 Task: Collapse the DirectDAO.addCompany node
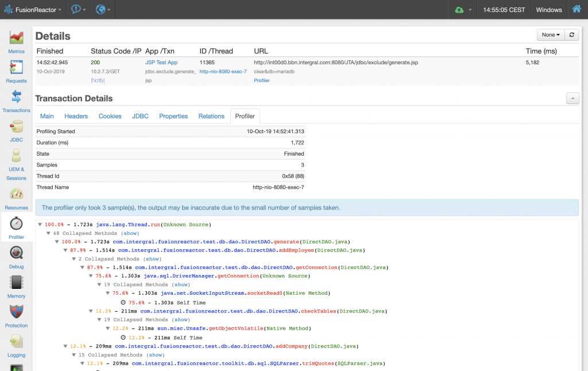click(65, 346)
